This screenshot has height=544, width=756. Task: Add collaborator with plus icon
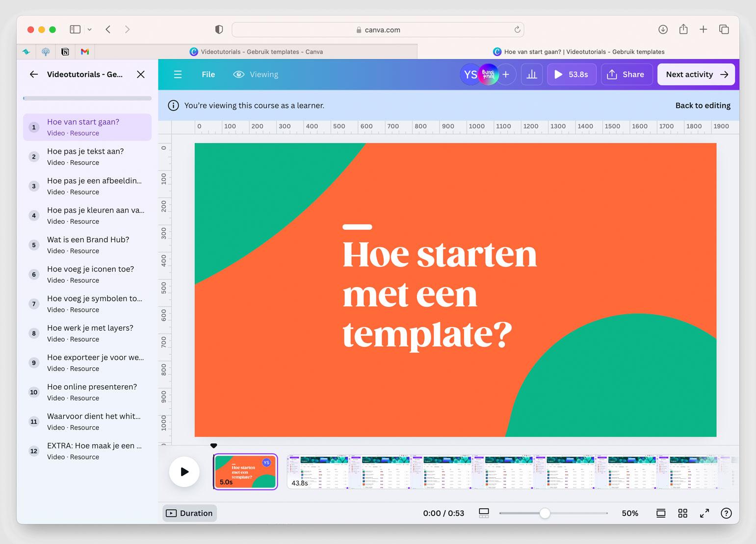tap(506, 75)
